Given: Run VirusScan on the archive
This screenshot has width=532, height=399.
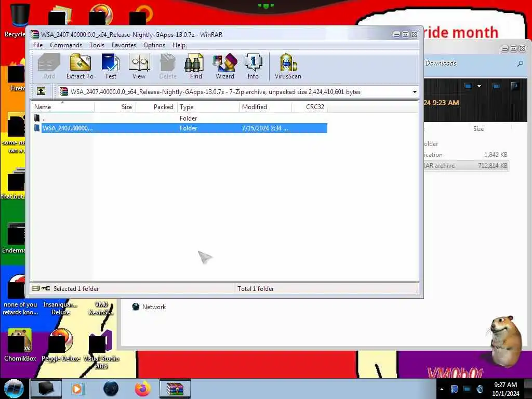Looking at the screenshot, I should [x=288, y=66].
